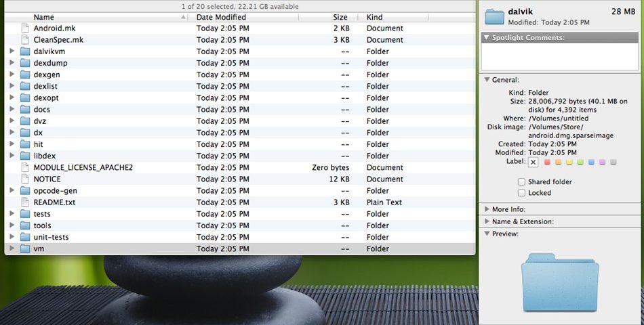The image size is (644, 325).
Task: Click the dx folder name
Action: 38,133
